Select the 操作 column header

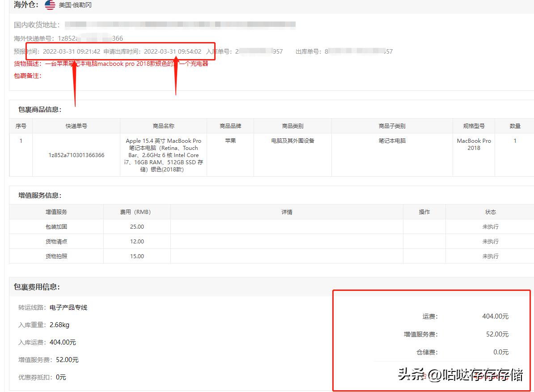pos(424,212)
